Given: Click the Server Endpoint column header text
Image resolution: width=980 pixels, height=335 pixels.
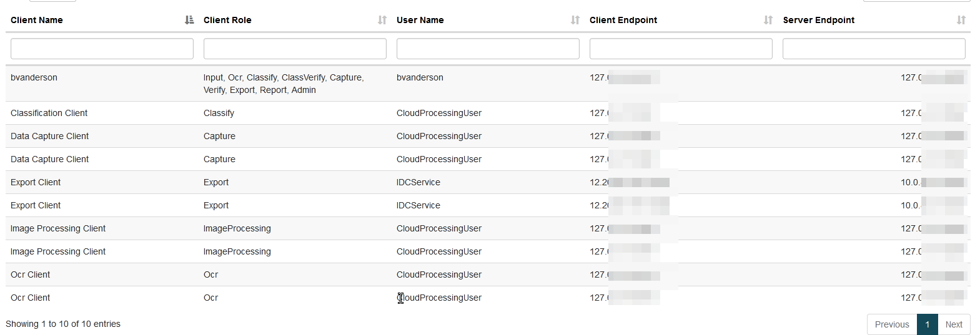Looking at the screenshot, I should (x=818, y=20).
